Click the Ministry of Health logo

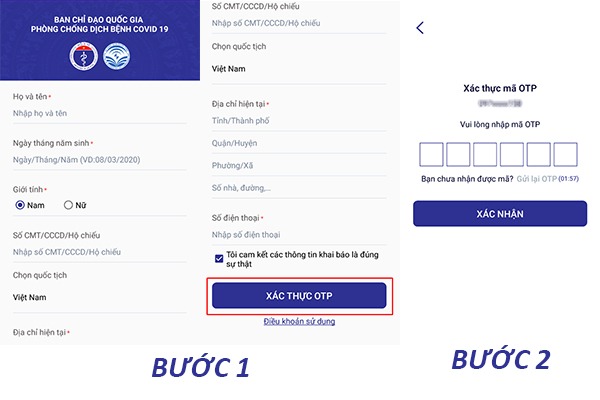tap(84, 56)
